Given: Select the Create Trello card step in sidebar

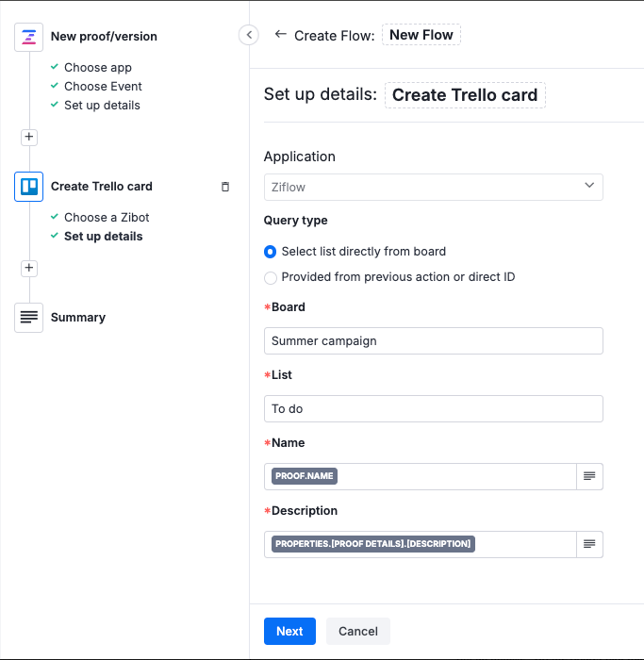Looking at the screenshot, I should coord(102,186).
